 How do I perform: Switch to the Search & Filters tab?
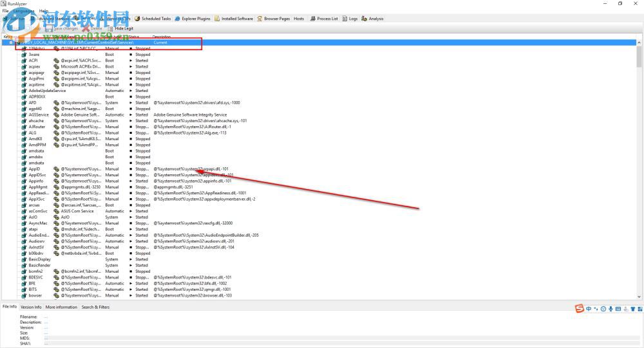pyautogui.click(x=95, y=307)
